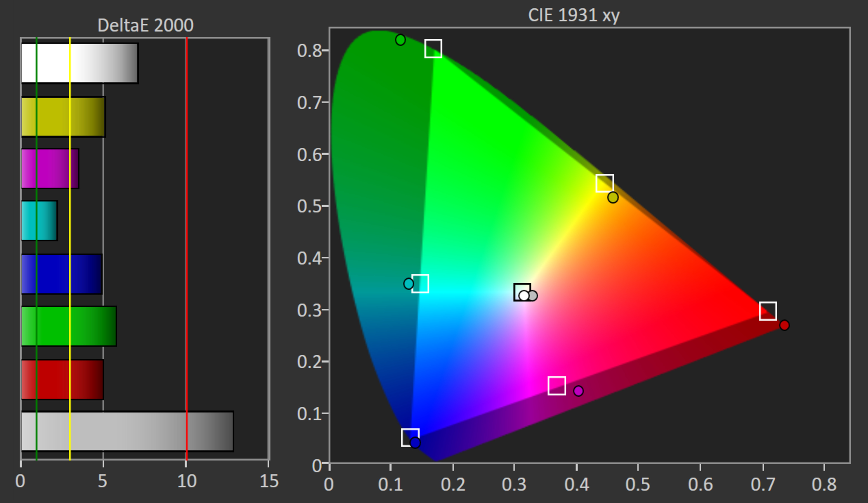This screenshot has width=868, height=503.
Task: Click the magenta target square marker
Action: pyautogui.click(x=557, y=386)
